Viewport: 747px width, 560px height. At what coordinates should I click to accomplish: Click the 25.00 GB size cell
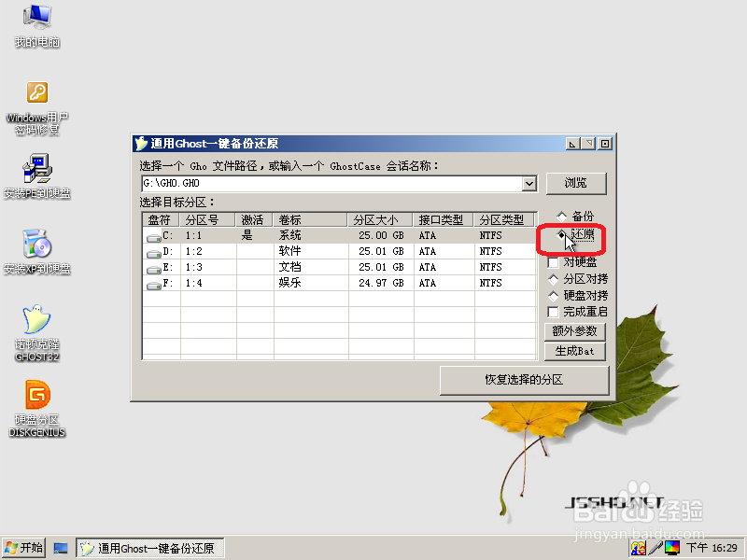pos(381,235)
